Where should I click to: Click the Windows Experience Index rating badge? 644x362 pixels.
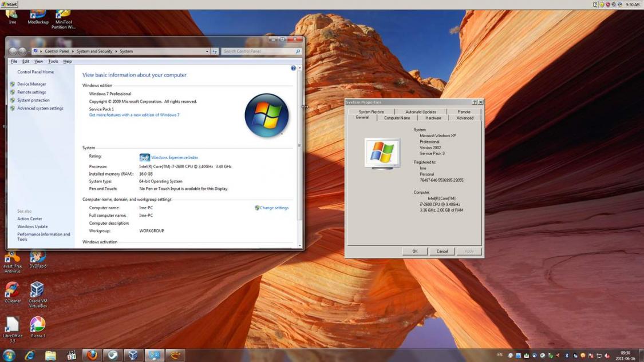click(x=145, y=158)
